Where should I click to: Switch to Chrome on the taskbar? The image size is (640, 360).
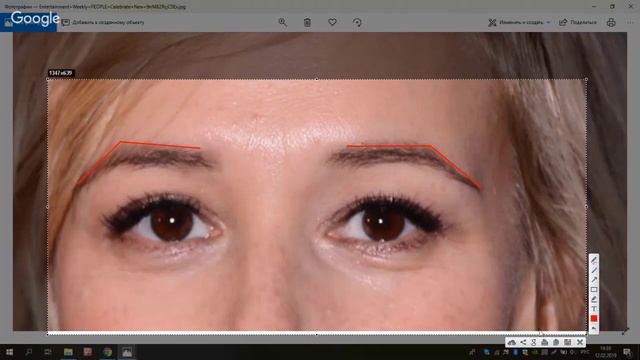tap(107, 352)
